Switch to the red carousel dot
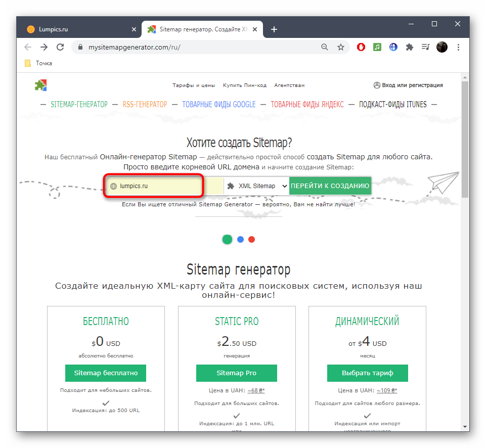The width and height of the screenshot is (486, 448). pos(252,239)
